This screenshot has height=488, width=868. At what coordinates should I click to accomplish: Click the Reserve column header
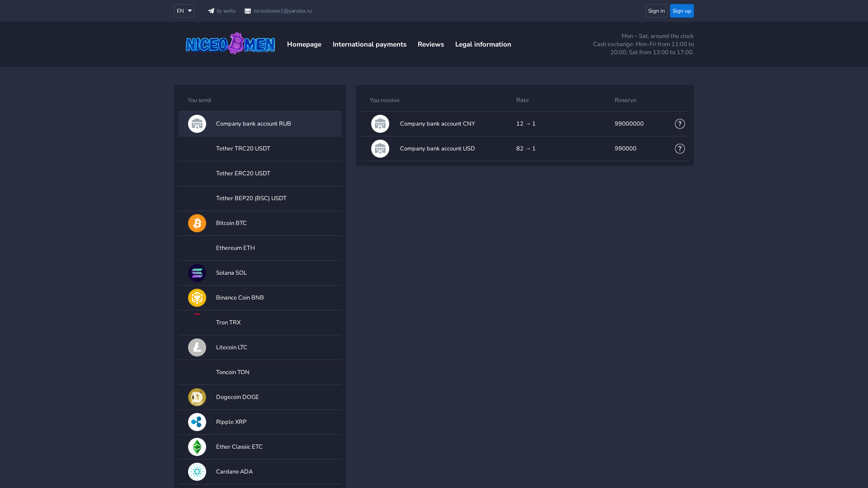[626, 100]
